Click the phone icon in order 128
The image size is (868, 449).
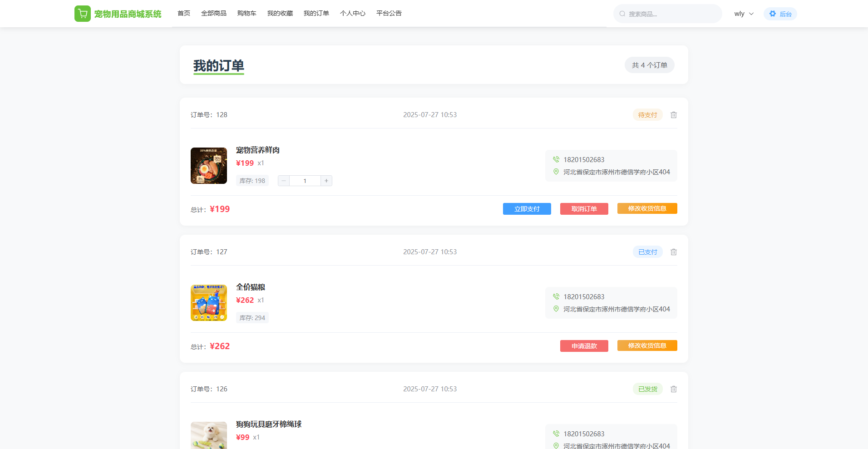coord(556,159)
